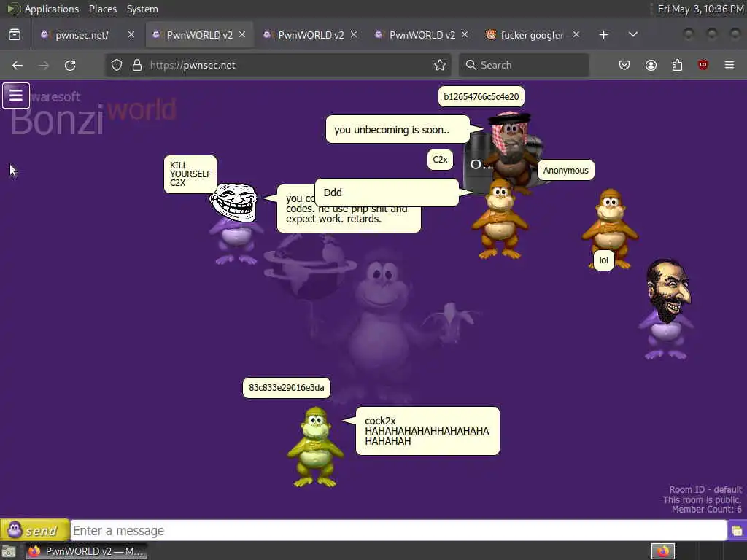Click the 83c833e29016e3da name tag
This screenshot has width=747, height=560.
click(286, 388)
